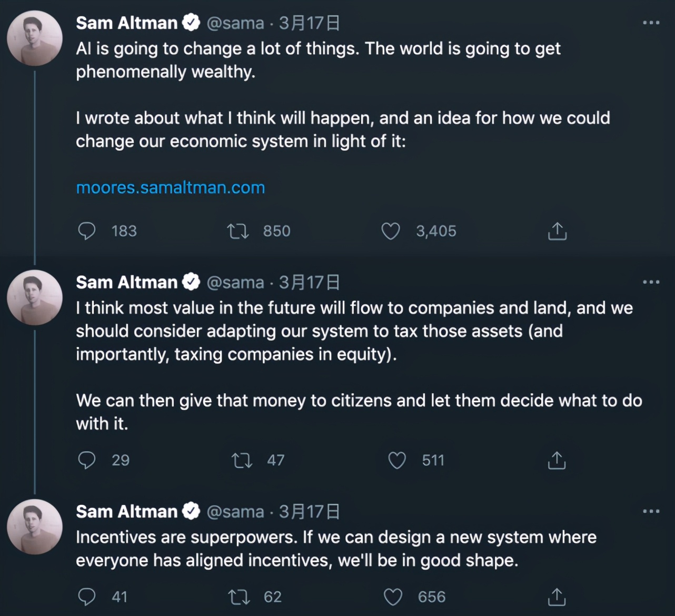This screenshot has height=616, width=675.
Task: Open more options on first tweet
Action: 651,23
